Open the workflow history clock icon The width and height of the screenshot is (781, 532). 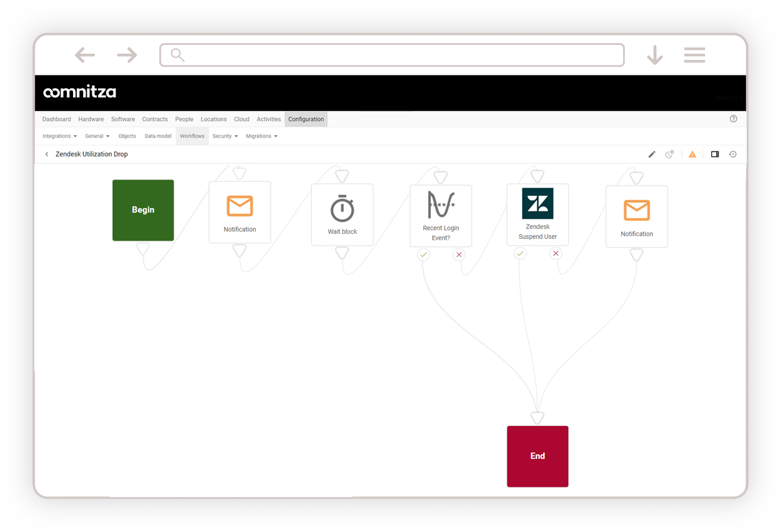pyautogui.click(x=733, y=154)
